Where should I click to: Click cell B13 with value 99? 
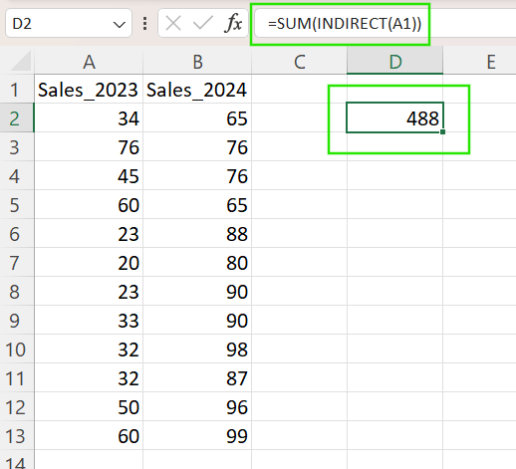pyautogui.click(x=197, y=436)
